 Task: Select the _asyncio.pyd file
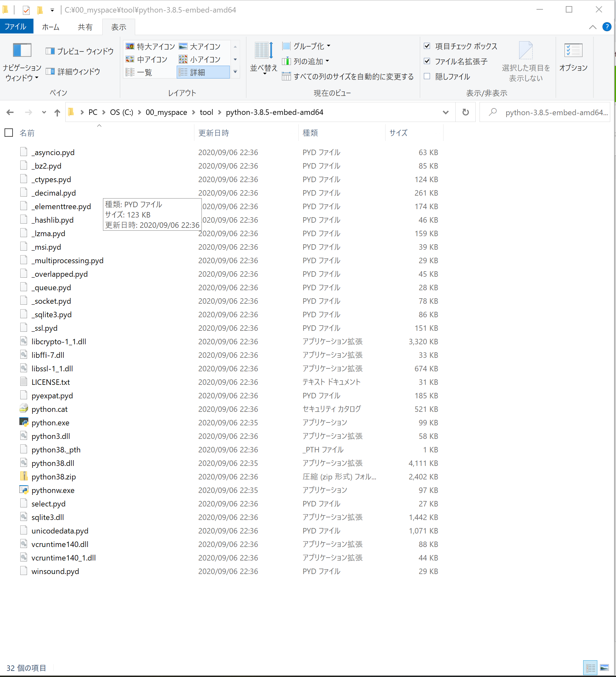(x=53, y=153)
